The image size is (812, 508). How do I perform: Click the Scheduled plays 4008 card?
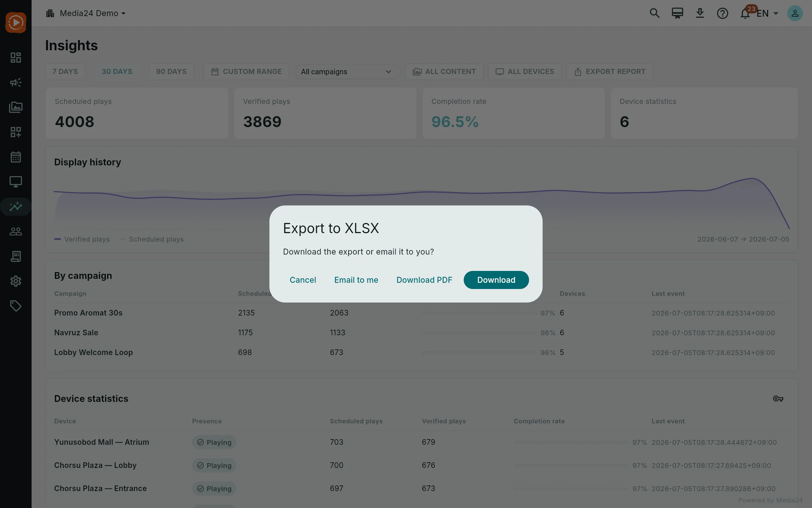pyautogui.click(x=137, y=113)
